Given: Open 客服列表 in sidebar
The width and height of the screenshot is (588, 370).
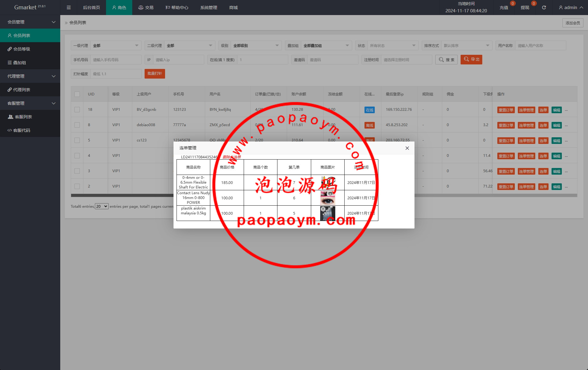Looking at the screenshot, I should tap(30, 117).
